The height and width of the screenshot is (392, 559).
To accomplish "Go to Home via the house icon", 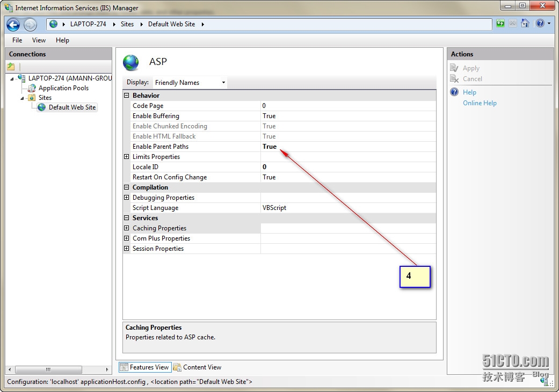I will coord(525,24).
